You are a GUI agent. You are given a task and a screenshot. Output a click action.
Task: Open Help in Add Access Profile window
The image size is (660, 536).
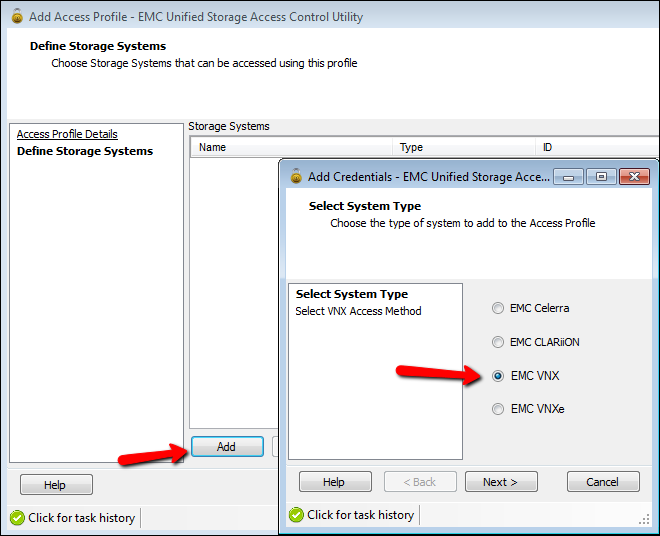pyautogui.click(x=56, y=485)
